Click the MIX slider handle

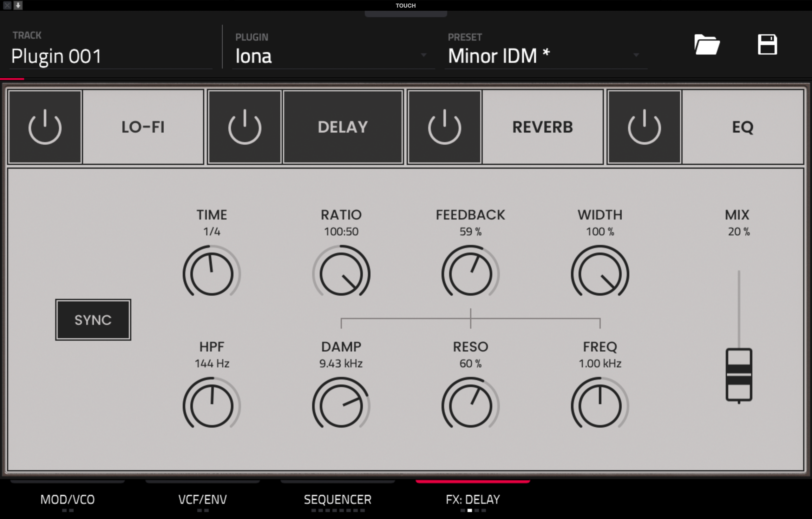coord(738,375)
